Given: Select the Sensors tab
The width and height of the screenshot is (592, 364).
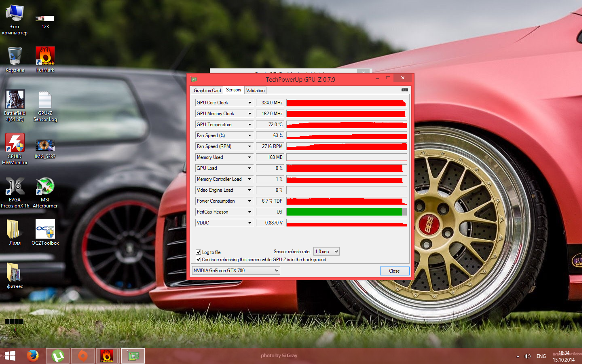Looking at the screenshot, I should pos(234,90).
